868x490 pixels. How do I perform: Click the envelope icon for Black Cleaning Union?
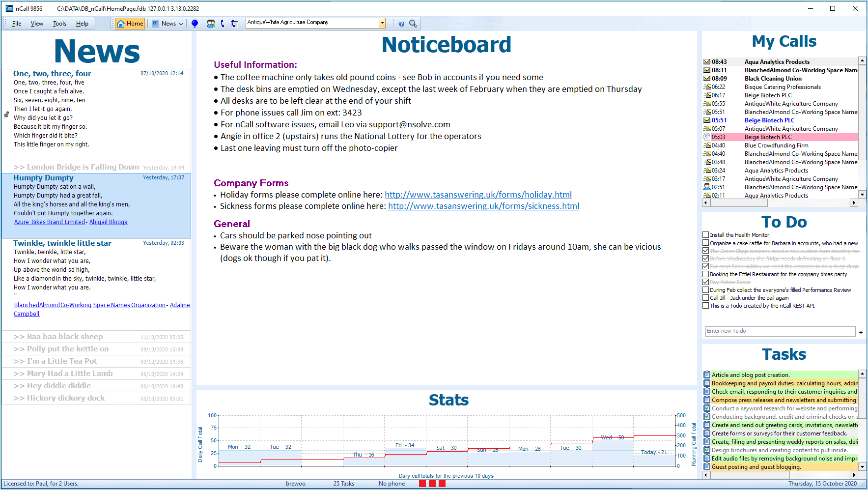(707, 79)
